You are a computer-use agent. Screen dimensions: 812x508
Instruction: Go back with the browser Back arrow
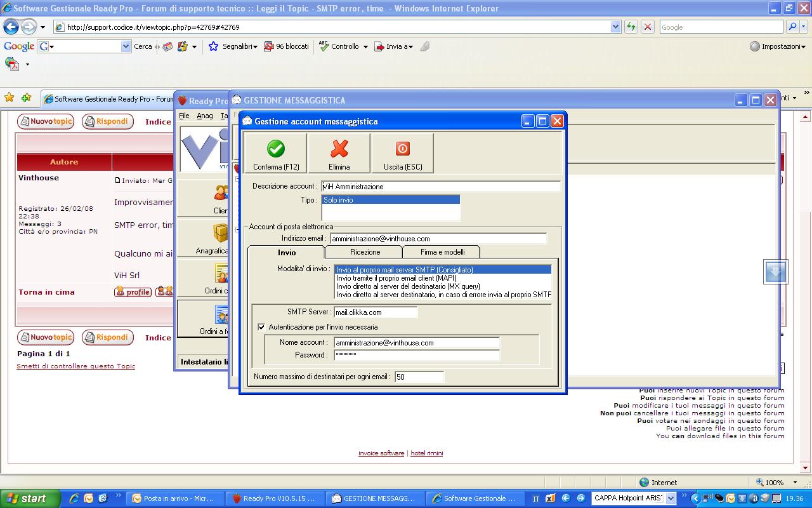11,27
